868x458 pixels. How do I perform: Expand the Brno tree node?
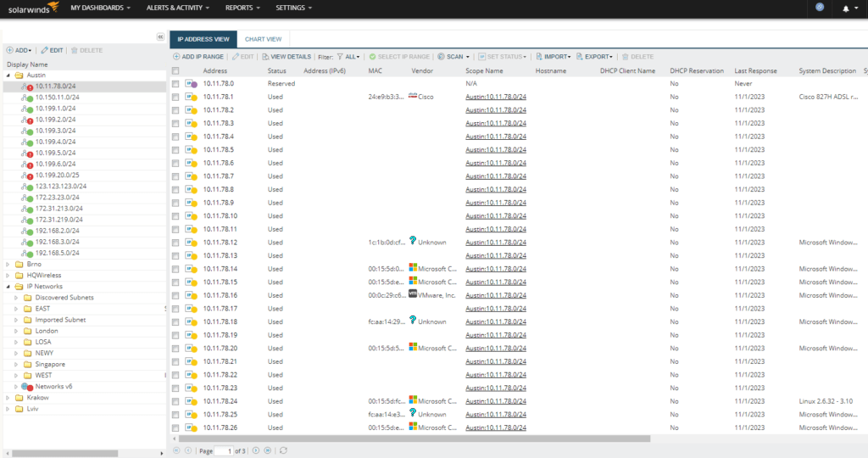point(8,264)
